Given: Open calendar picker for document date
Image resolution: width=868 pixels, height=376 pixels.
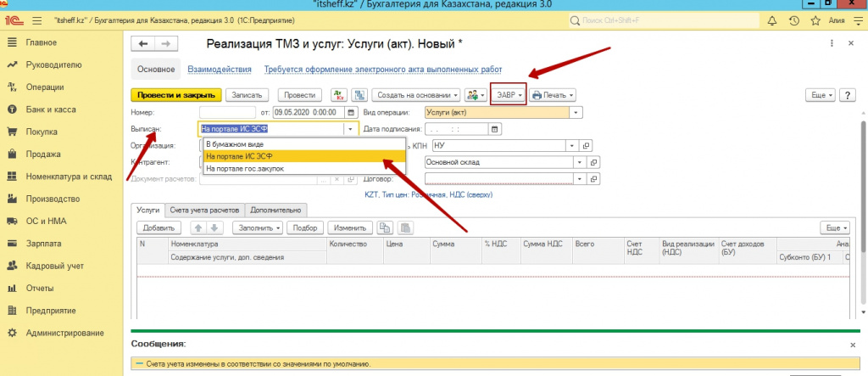Looking at the screenshot, I should (x=351, y=112).
